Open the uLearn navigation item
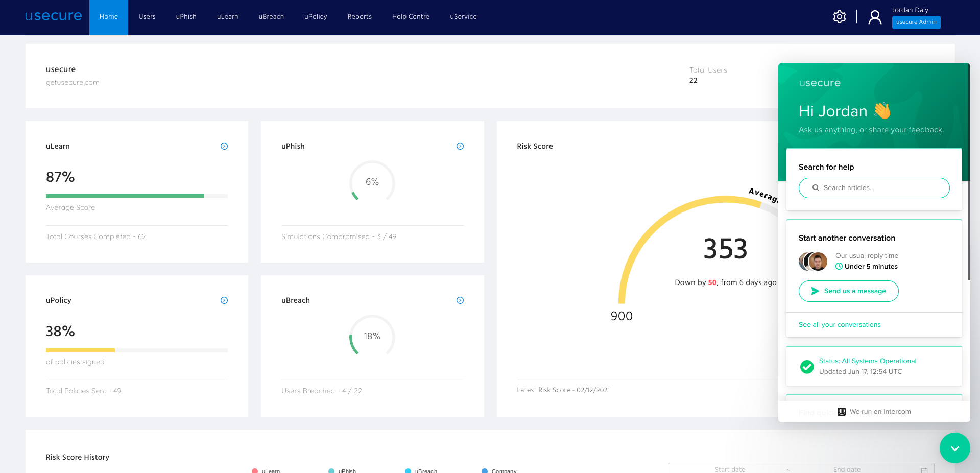The image size is (980, 473). click(x=228, y=17)
